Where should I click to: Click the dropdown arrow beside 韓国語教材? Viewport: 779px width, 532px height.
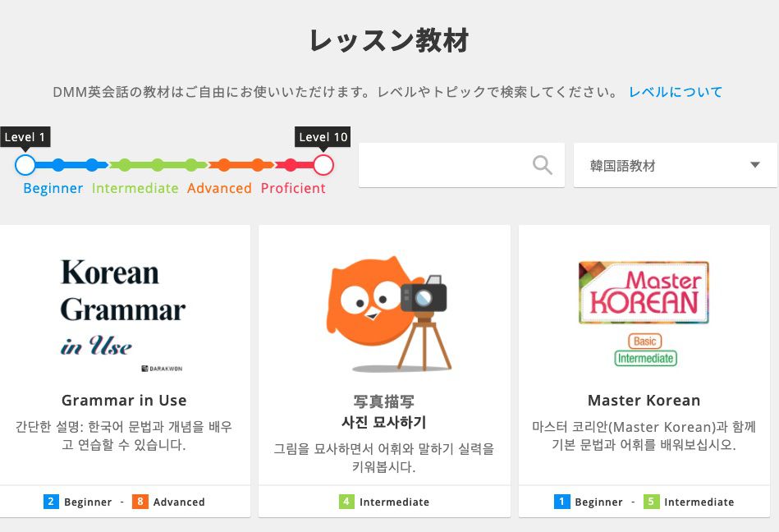point(754,165)
